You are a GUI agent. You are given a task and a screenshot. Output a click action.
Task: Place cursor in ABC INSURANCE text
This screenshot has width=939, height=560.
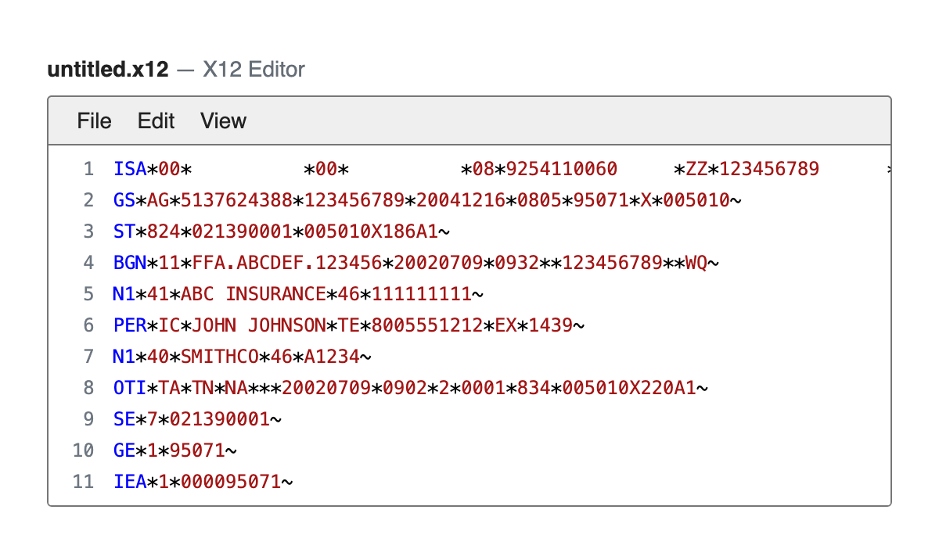[253, 294]
